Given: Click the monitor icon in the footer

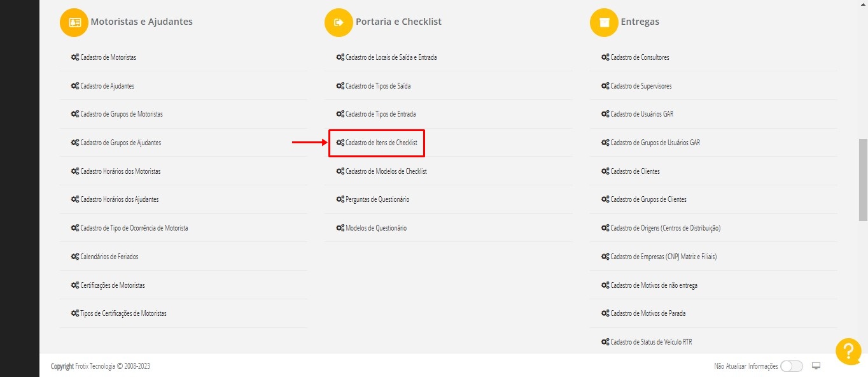Looking at the screenshot, I should point(816,366).
